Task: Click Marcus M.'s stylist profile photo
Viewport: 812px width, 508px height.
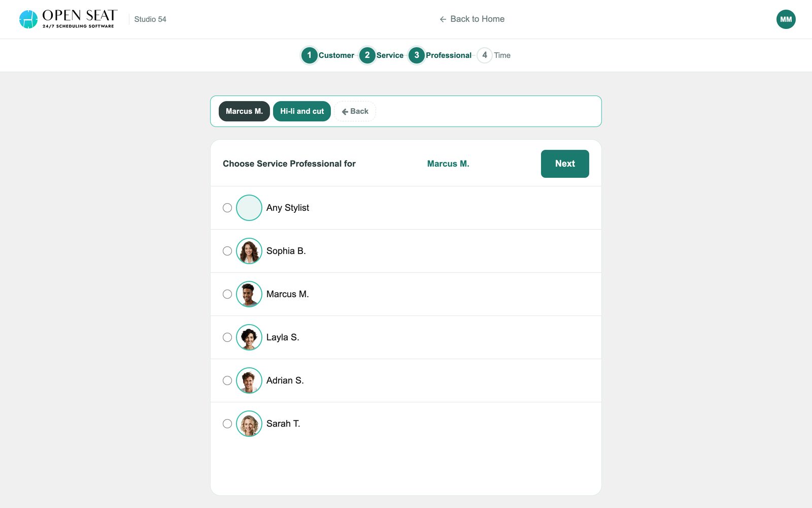Action: coord(249,294)
